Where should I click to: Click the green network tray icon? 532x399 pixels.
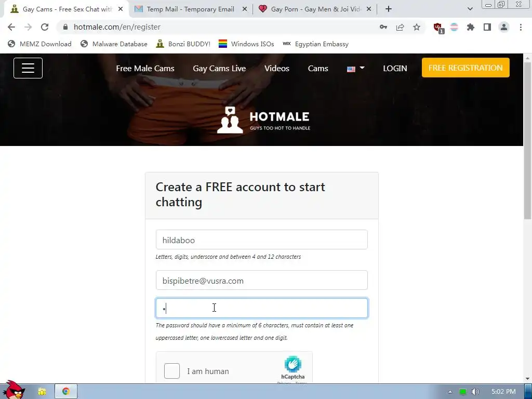(463, 392)
